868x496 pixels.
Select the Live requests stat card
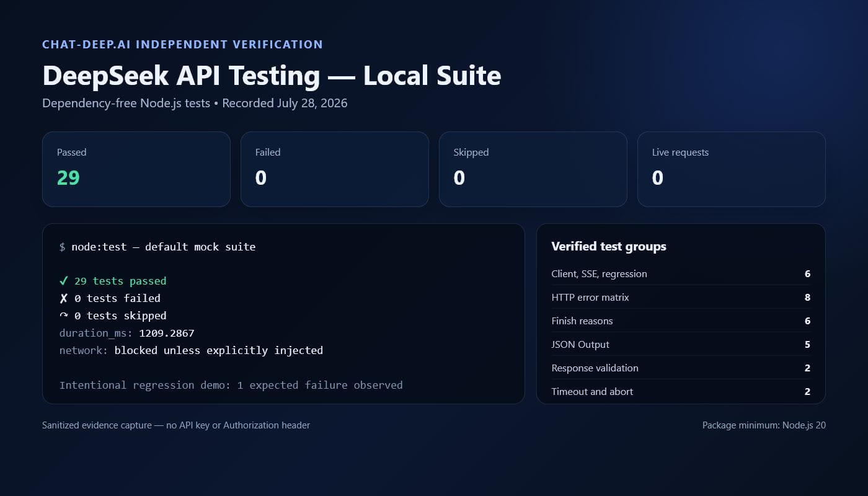[x=732, y=169]
